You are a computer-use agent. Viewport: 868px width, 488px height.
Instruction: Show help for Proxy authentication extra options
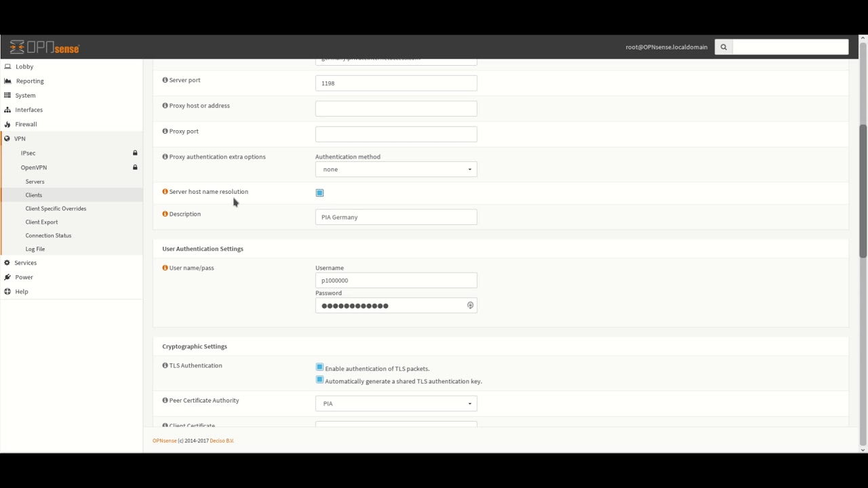[x=165, y=157]
